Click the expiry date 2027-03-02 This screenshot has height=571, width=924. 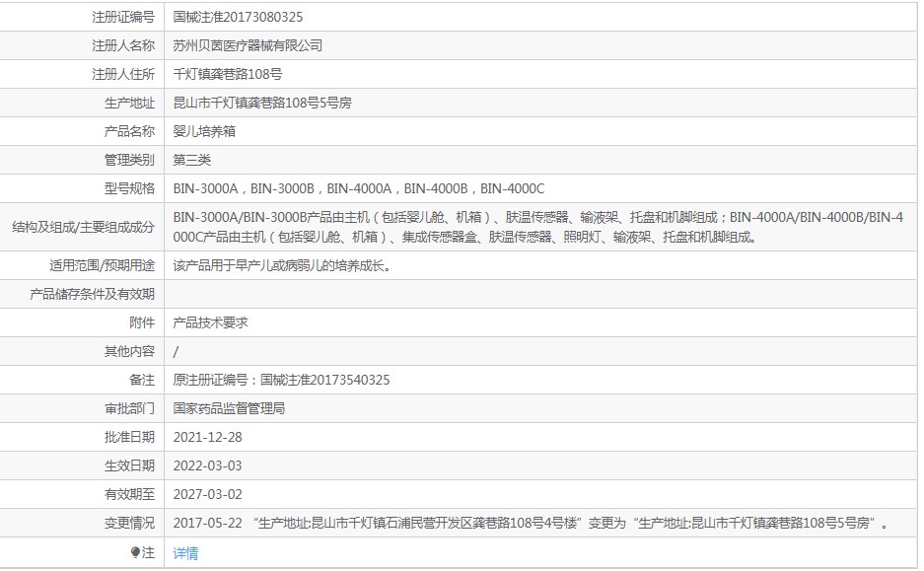(x=207, y=494)
